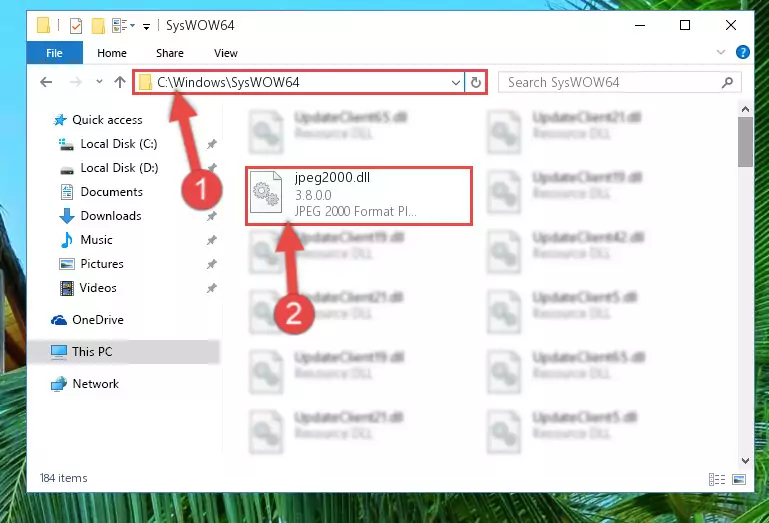The image size is (769, 523).
Task: Click the address bar path field
Action: [298, 82]
